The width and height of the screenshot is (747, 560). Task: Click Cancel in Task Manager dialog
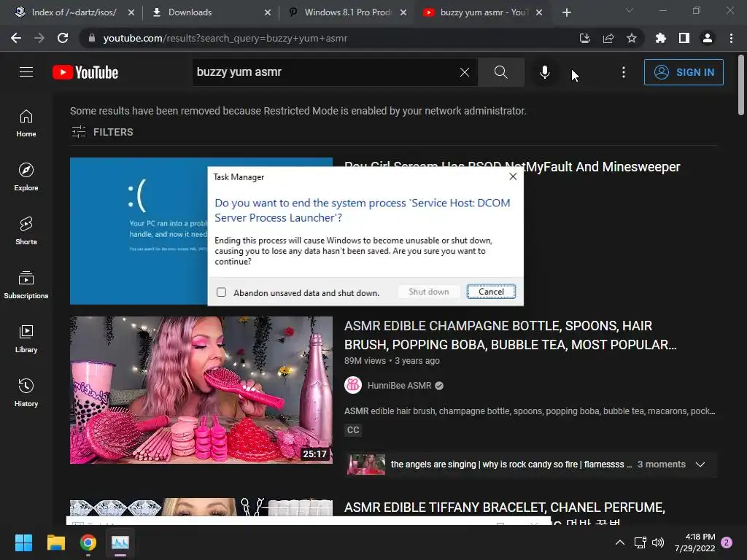[x=491, y=292]
